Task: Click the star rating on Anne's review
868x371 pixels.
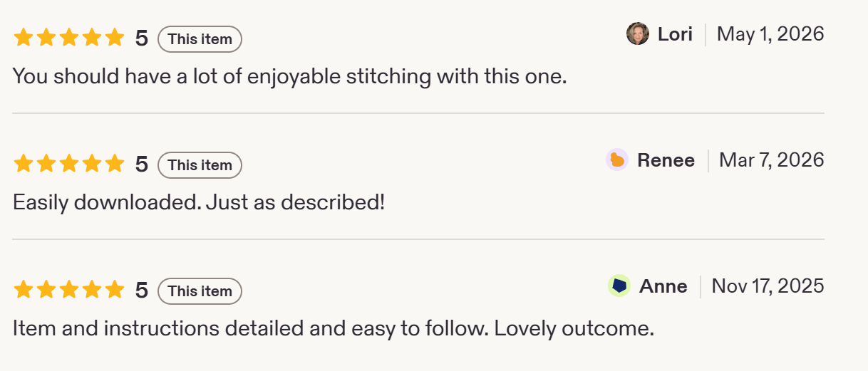Action: click(68, 291)
